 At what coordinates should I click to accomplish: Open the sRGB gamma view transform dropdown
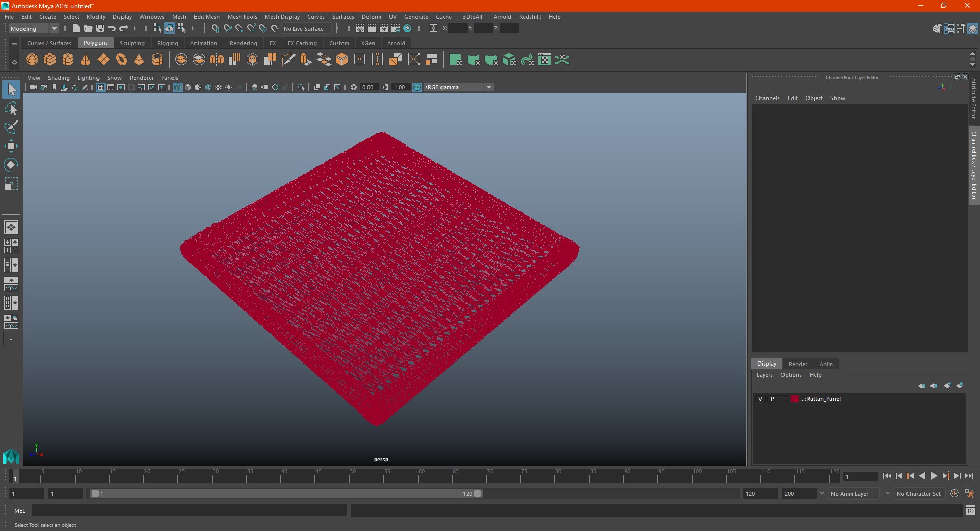489,87
